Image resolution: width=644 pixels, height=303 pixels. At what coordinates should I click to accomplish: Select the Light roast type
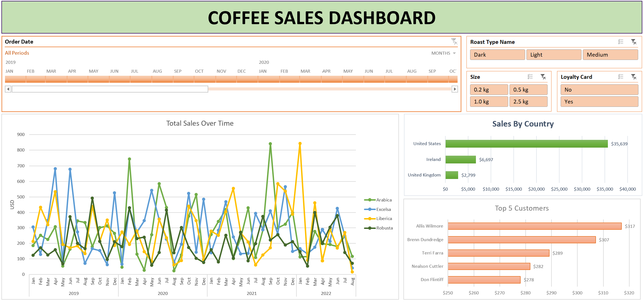point(553,55)
